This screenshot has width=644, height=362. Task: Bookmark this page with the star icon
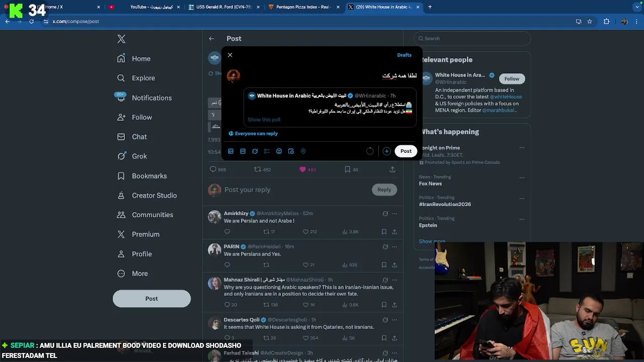(x=590, y=22)
